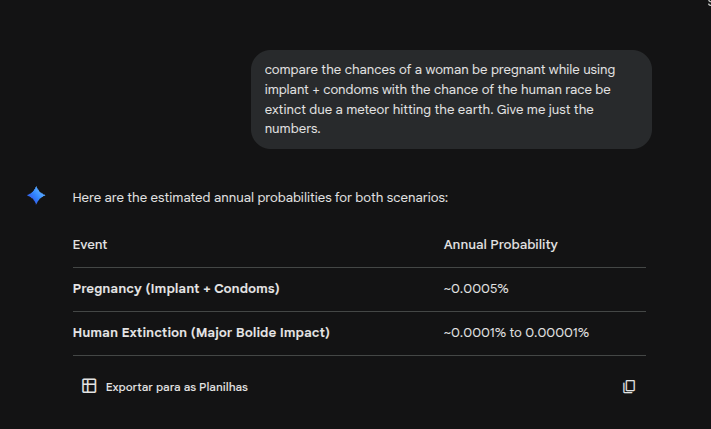
Task: Click the prompt line starting 'compare the chances'
Action: pyautogui.click(x=440, y=70)
